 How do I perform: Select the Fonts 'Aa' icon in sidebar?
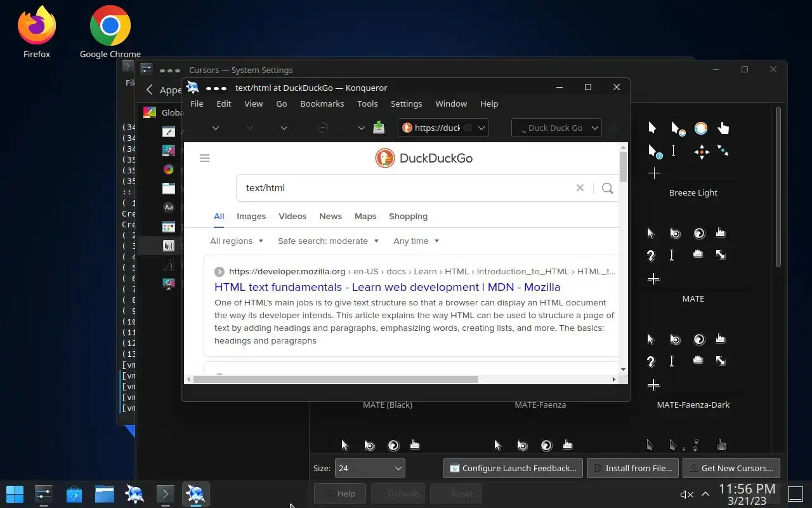tap(168, 207)
